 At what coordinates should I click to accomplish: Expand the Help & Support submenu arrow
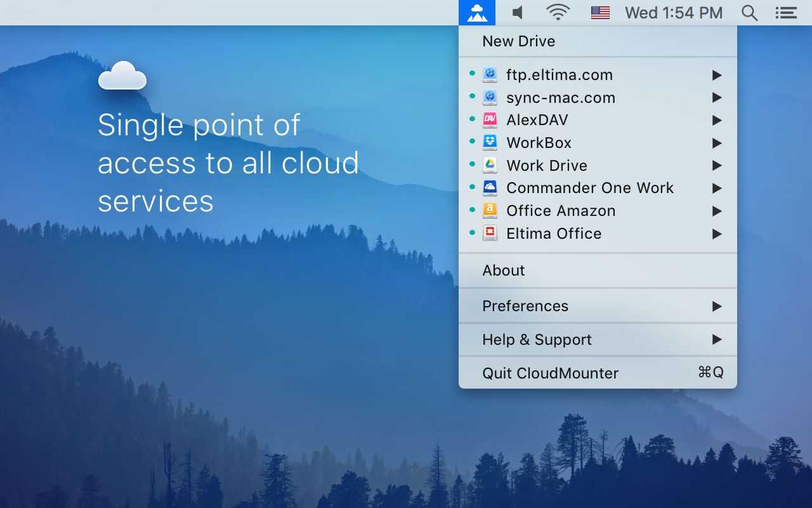717,340
